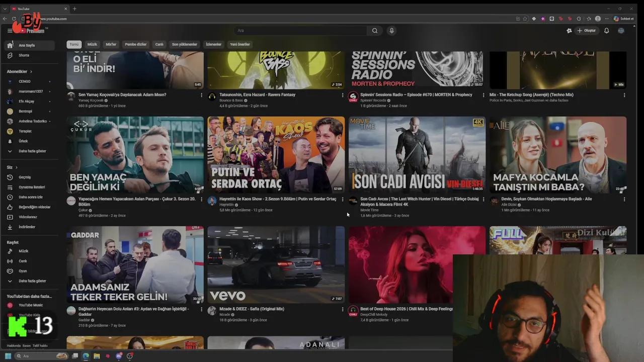Image resolution: width=644 pixels, height=362 pixels.
Task: Expand more Keşfet items
Action: coord(30,281)
